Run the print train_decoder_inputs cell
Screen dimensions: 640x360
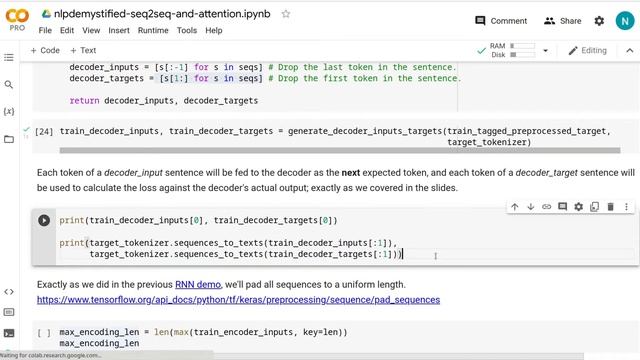click(44, 220)
